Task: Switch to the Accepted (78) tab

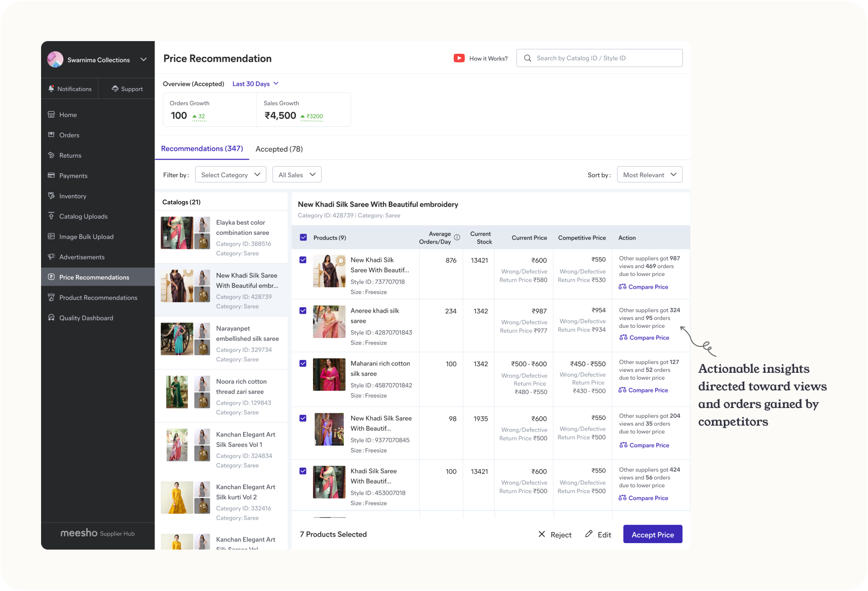Action: coord(279,149)
